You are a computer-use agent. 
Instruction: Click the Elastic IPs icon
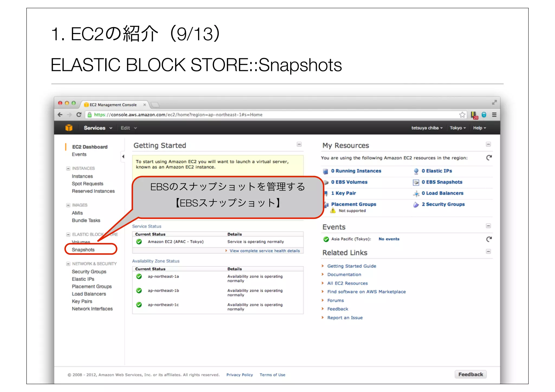pos(416,171)
